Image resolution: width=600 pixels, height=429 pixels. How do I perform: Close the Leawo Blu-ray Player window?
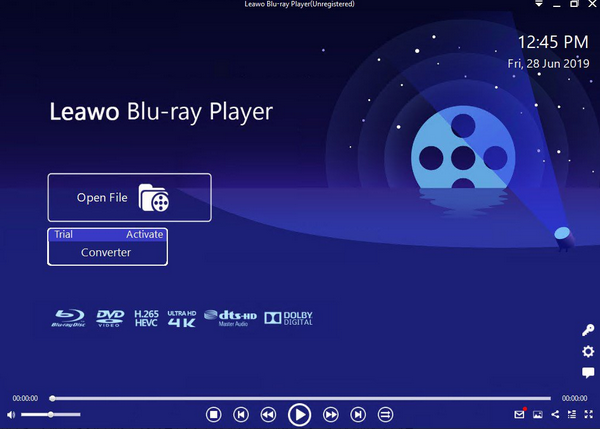coord(592,4)
